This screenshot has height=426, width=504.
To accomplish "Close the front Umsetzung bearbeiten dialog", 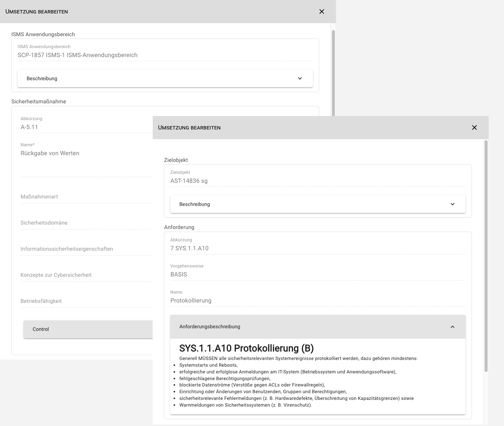I will (474, 127).
